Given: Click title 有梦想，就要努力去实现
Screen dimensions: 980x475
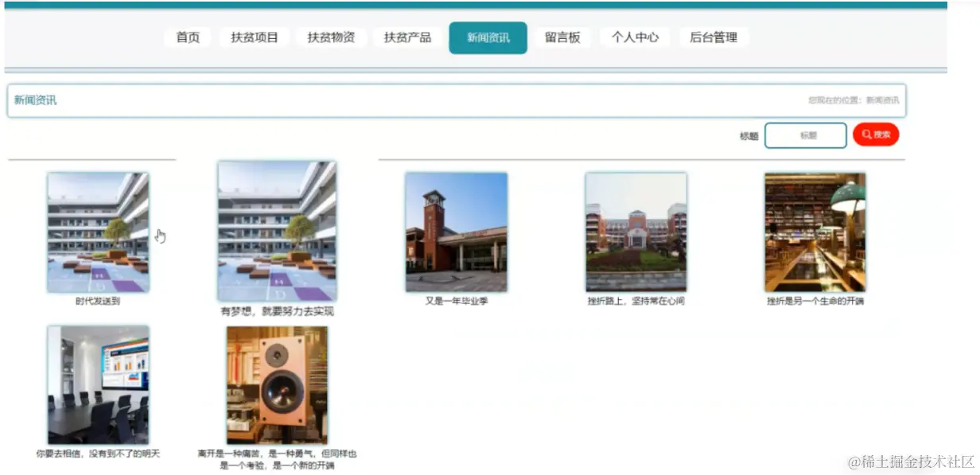Looking at the screenshot, I should coord(277,312).
